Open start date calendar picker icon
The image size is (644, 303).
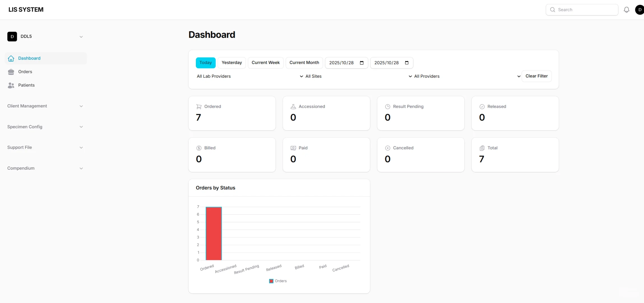(362, 63)
